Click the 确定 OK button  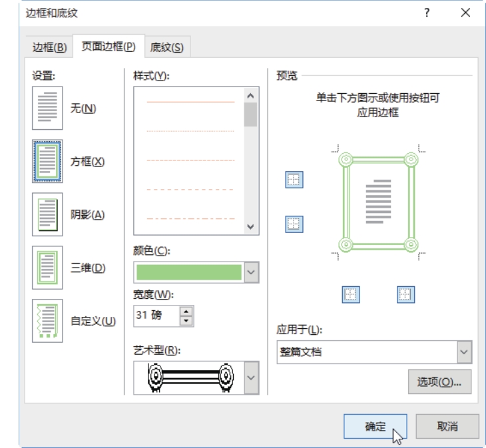point(375,427)
